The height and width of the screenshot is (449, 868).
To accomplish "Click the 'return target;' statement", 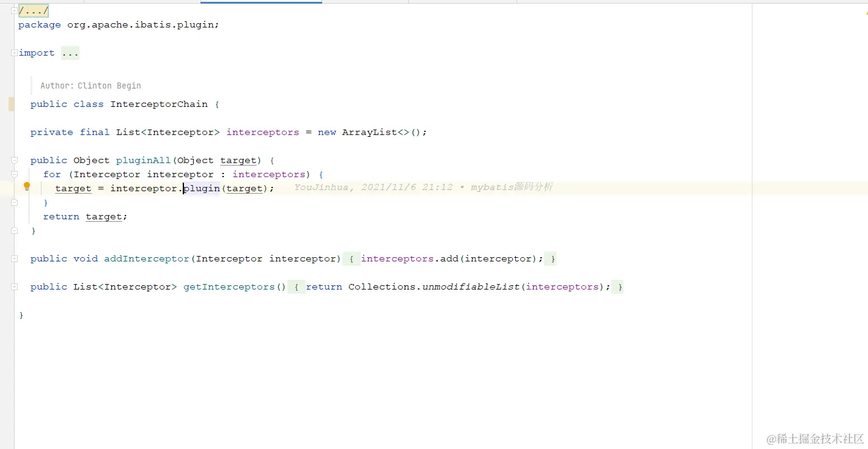I will [85, 217].
